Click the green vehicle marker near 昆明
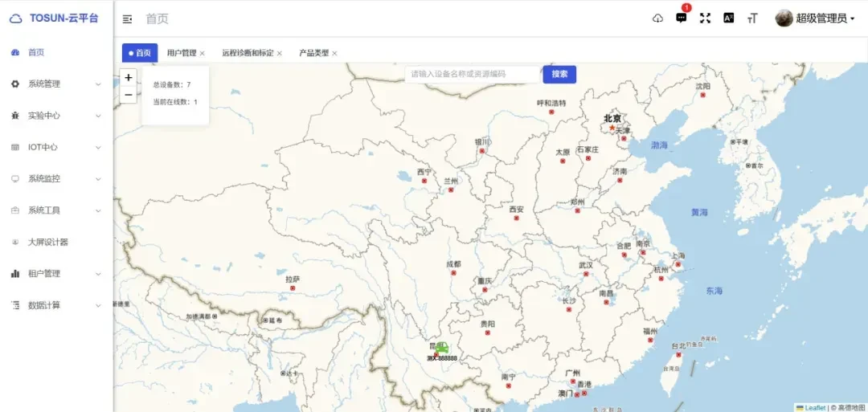The height and width of the screenshot is (412, 868). (x=441, y=347)
